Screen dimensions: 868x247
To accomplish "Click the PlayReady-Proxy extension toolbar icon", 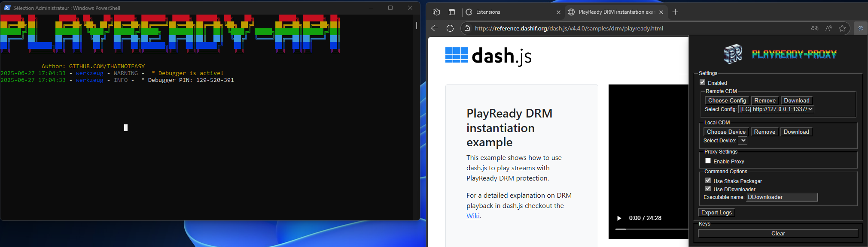I will (x=860, y=28).
